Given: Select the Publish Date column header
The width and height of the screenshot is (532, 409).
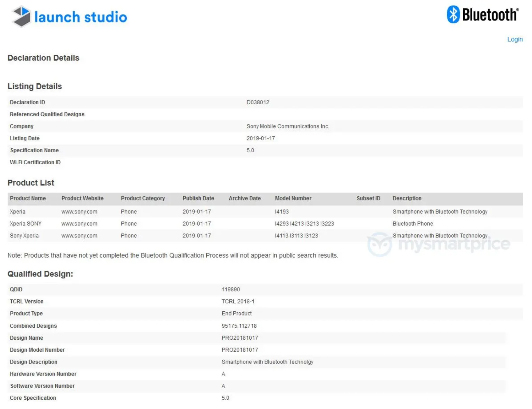Looking at the screenshot, I should coord(198,198).
